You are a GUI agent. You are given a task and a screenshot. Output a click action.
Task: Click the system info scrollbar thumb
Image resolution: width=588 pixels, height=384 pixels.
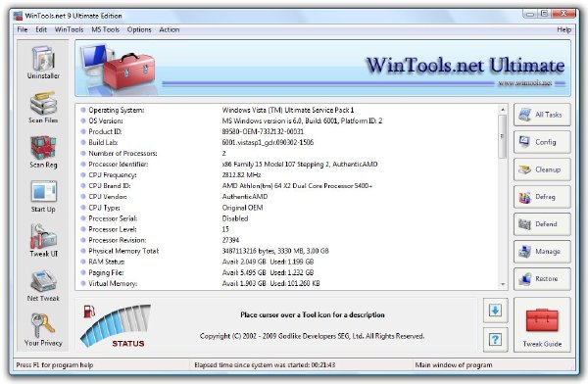503,136
